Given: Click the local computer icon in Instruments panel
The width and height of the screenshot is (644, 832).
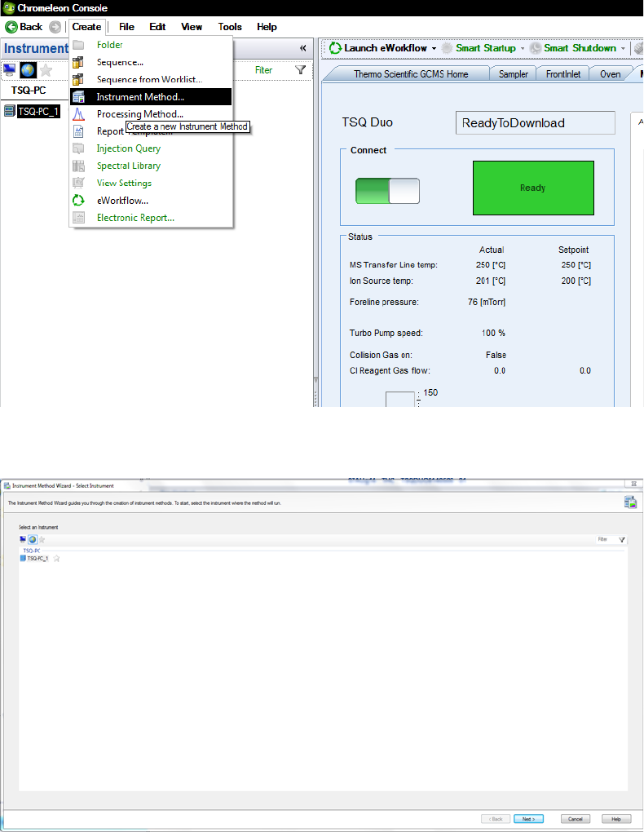Looking at the screenshot, I should [x=10, y=69].
